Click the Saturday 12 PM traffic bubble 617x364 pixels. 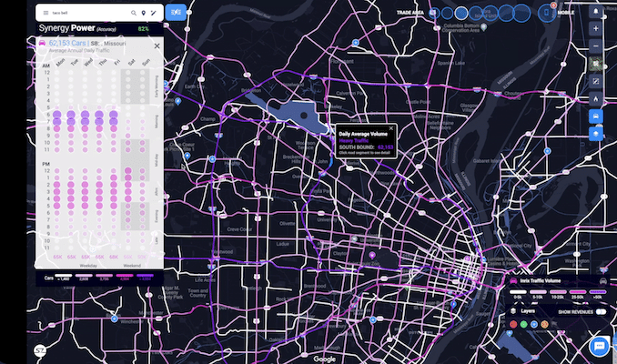128,171
